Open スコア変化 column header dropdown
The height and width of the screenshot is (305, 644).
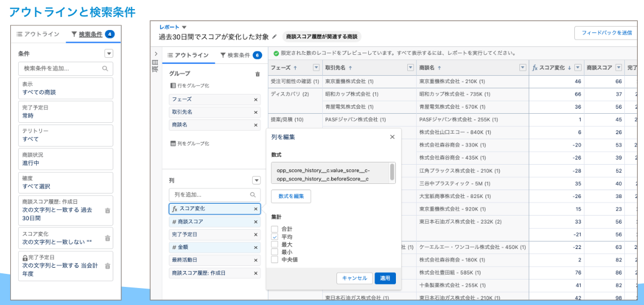(578, 68)
